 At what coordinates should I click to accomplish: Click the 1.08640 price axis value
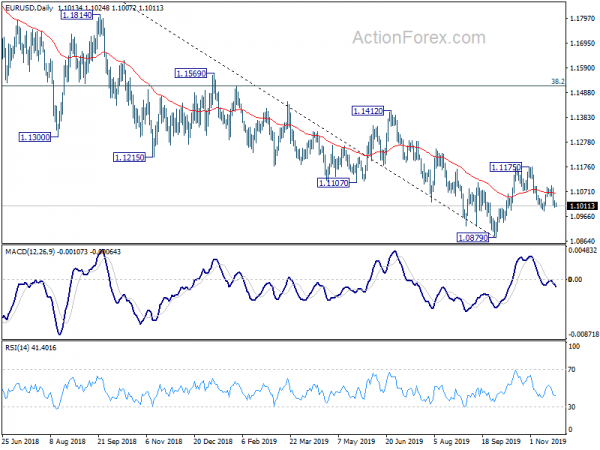coord(582,241)
